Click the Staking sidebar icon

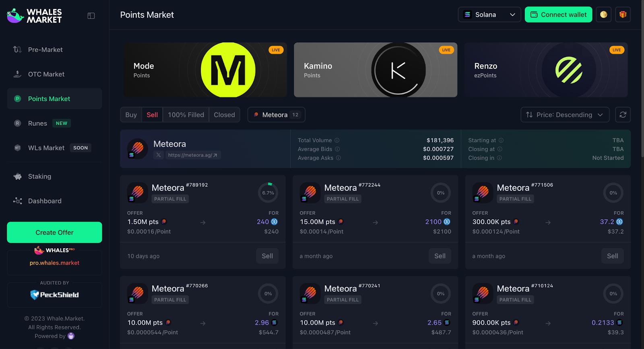(17, 177)
